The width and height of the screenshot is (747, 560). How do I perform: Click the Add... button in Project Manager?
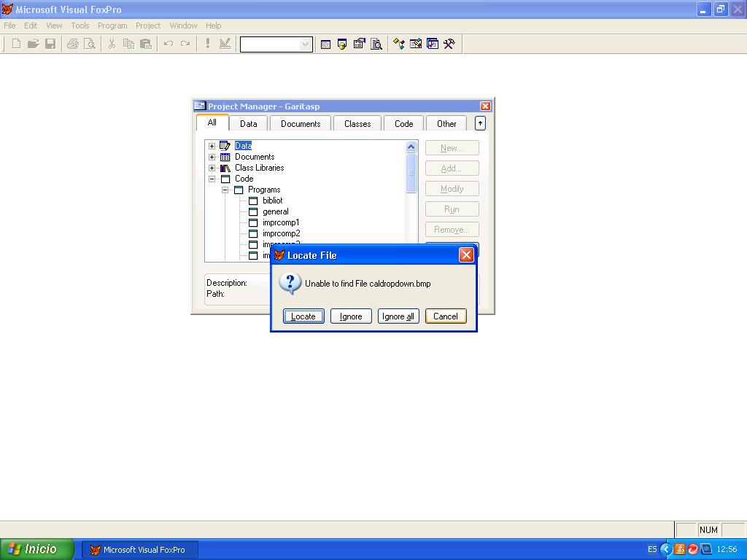452,168
